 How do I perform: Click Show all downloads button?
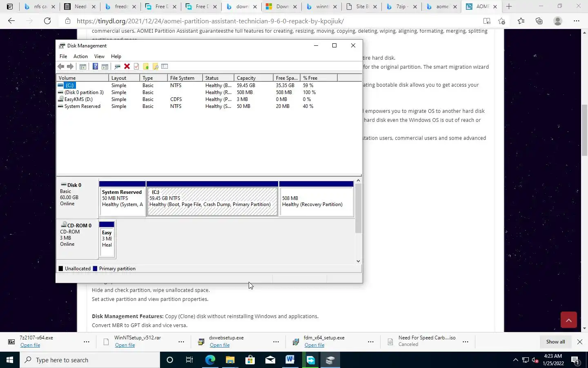pyautogui.click(x=555, y=342)
